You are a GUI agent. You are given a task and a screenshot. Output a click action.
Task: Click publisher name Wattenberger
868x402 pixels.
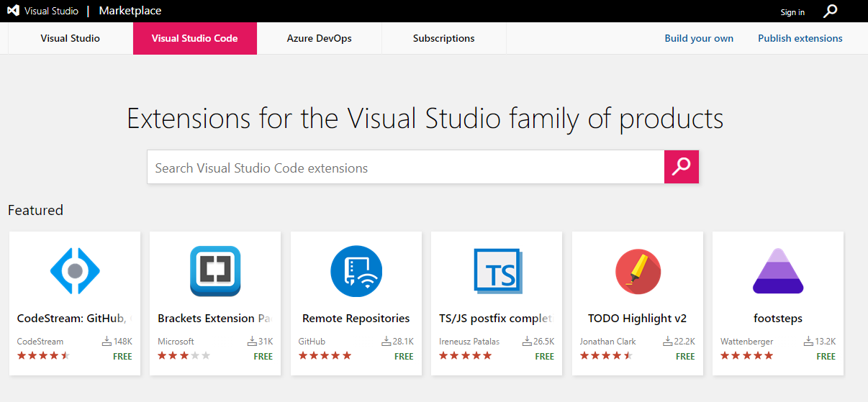[747, 342]
